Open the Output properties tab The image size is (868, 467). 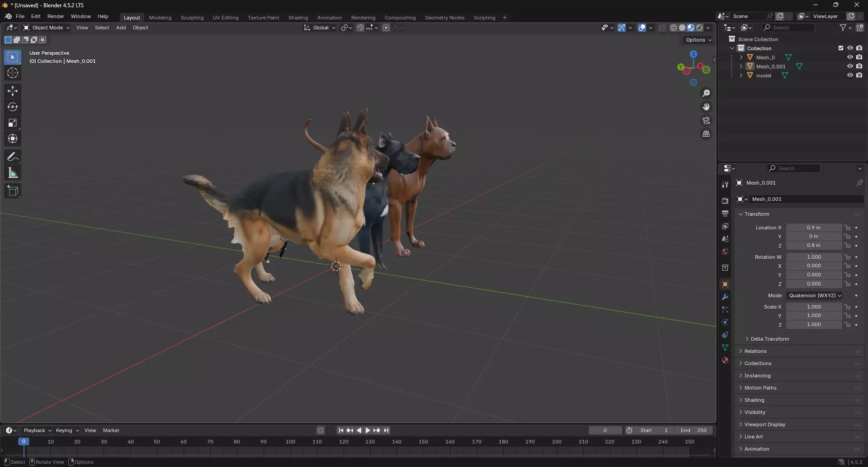point(725,214)
